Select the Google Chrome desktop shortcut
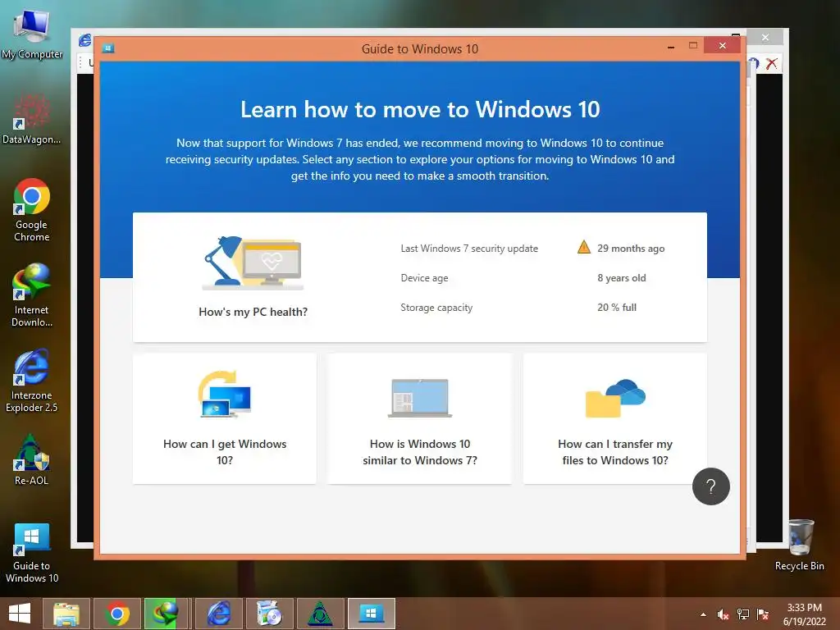This screenshot has height=630, width=840. pos(32,210)
